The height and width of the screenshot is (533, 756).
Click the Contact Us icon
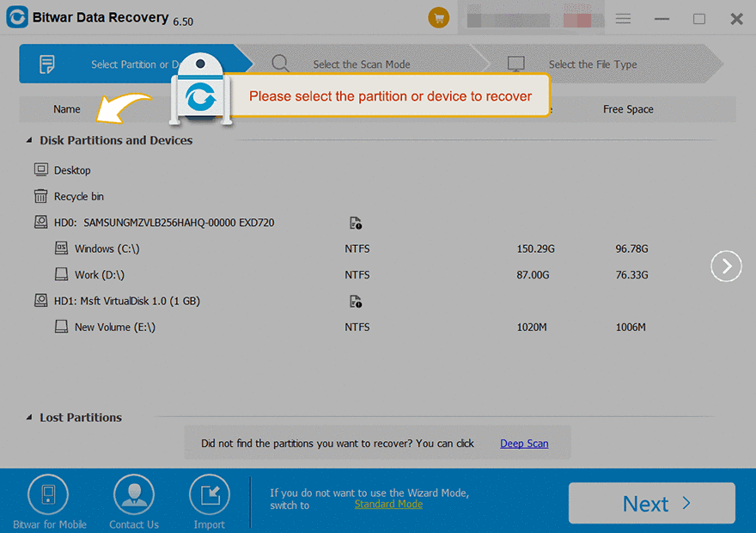click(134, 495)
